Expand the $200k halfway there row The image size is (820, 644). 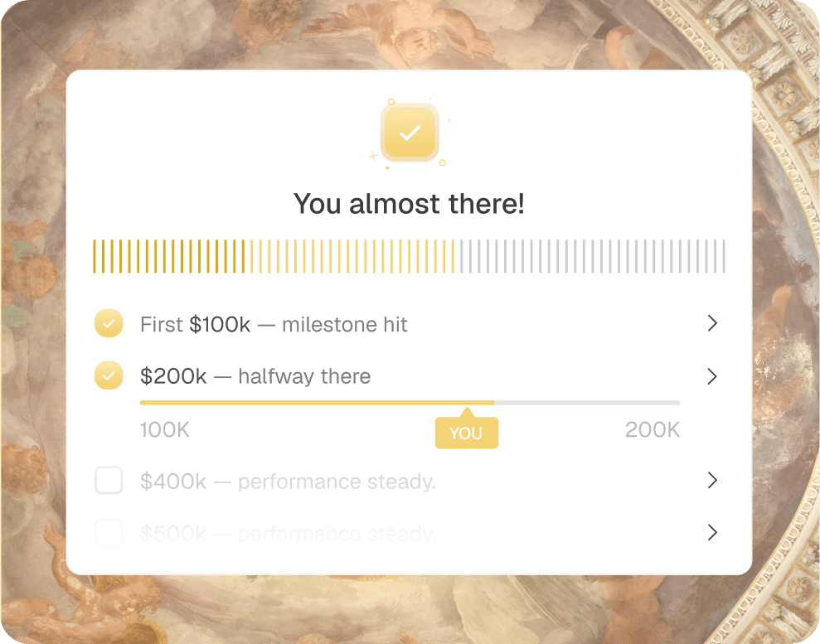pyautogui.click(x=711, y=375)
